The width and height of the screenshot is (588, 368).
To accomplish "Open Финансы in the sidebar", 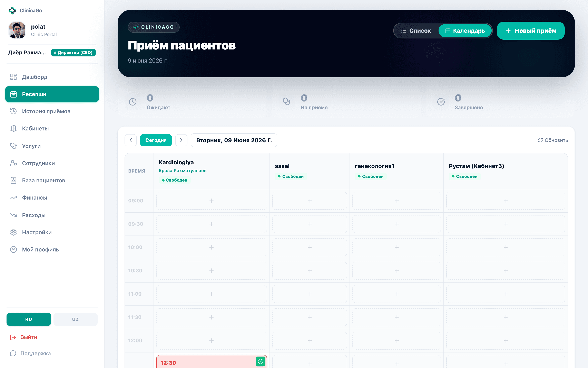I will [52, 198].
